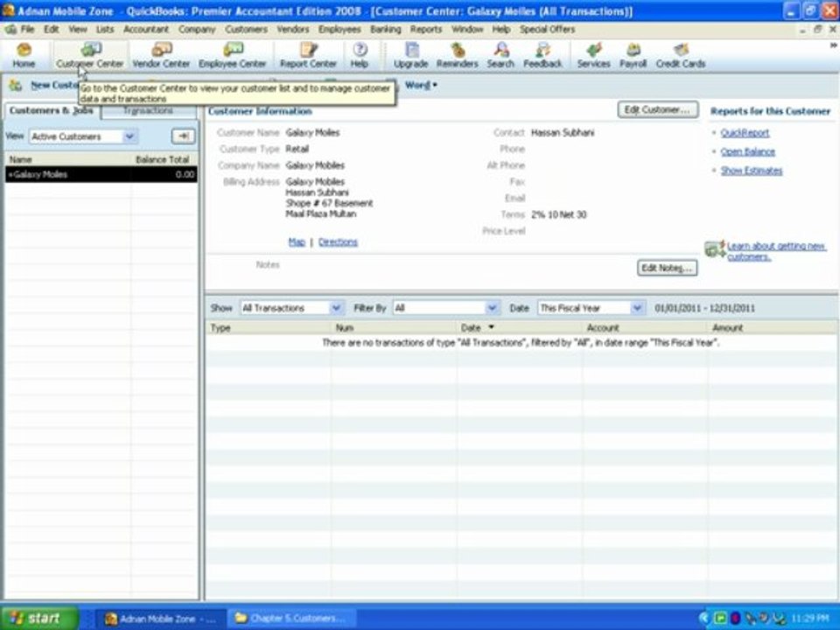Open the Edit menu
Viewport: 840px width, 630px height.
tap(52, 29)
